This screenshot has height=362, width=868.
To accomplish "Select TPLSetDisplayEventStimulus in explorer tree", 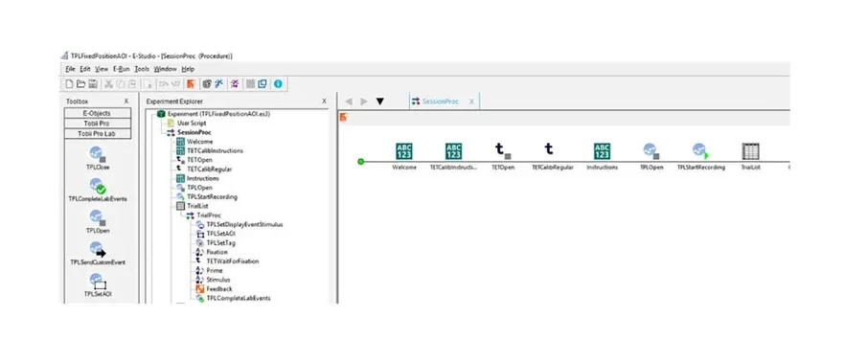I will click(240, 225).
